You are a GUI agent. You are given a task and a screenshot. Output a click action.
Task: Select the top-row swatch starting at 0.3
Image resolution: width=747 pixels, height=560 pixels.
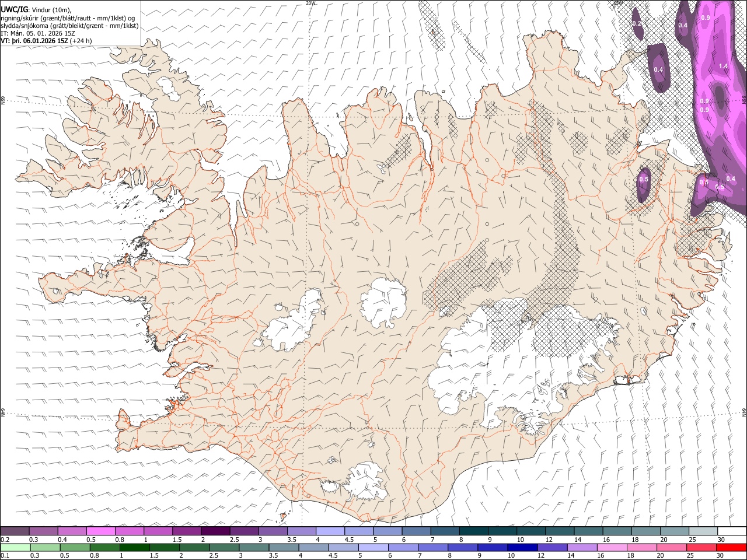tap(43, 531)
